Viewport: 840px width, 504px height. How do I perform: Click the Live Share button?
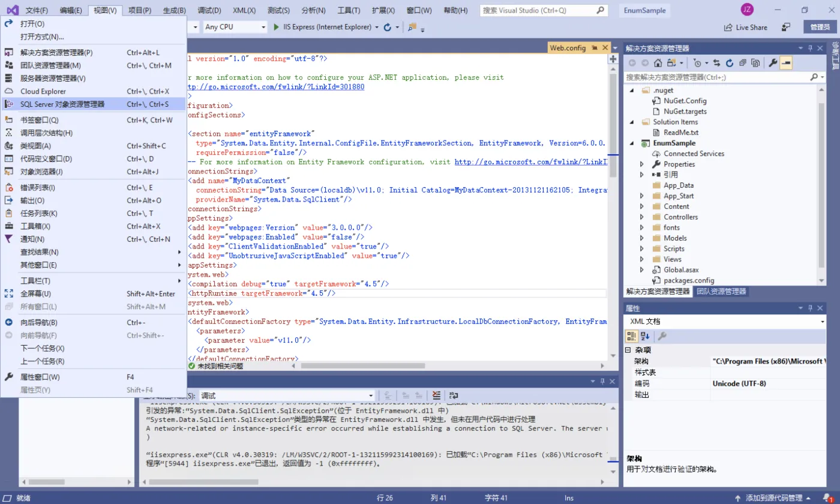click(x=746, y=27)
